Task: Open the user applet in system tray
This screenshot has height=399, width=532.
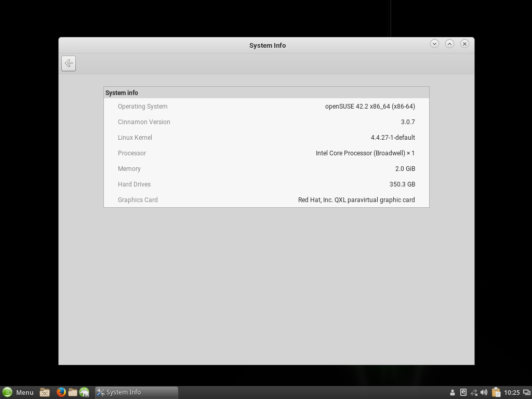Action: (x=452, y=392)
